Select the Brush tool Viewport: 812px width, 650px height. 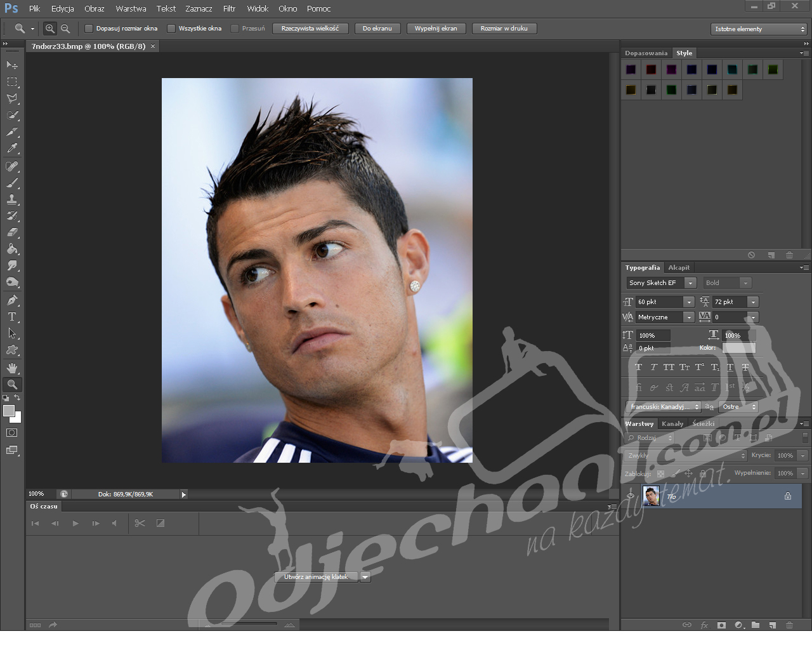(x=12, y=183)
